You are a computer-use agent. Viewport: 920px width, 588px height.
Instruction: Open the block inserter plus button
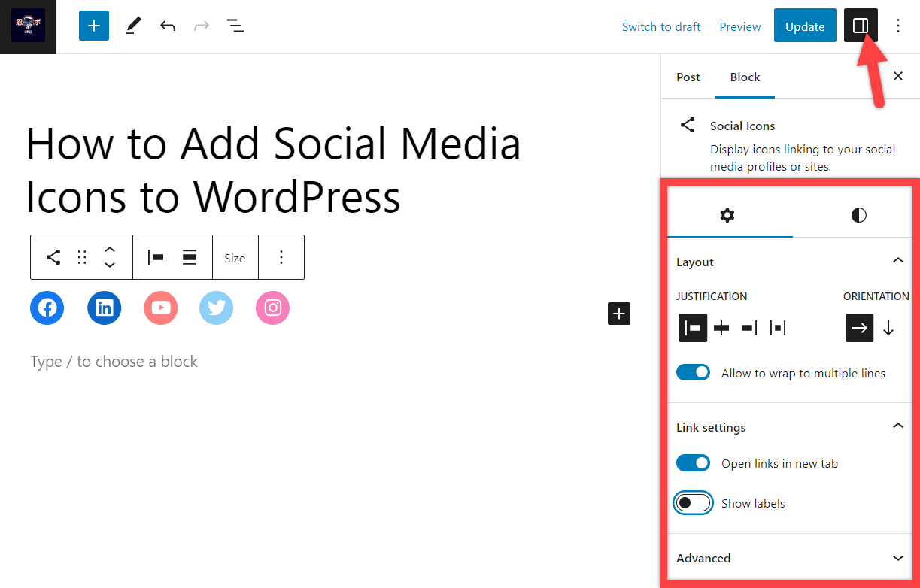click(x=94, y=26)
